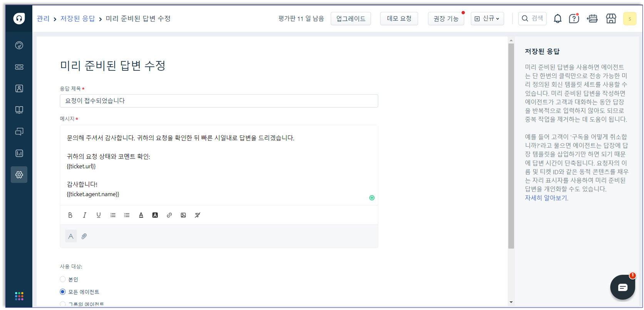Attach a file with paperclip icon

coord(84,236)
